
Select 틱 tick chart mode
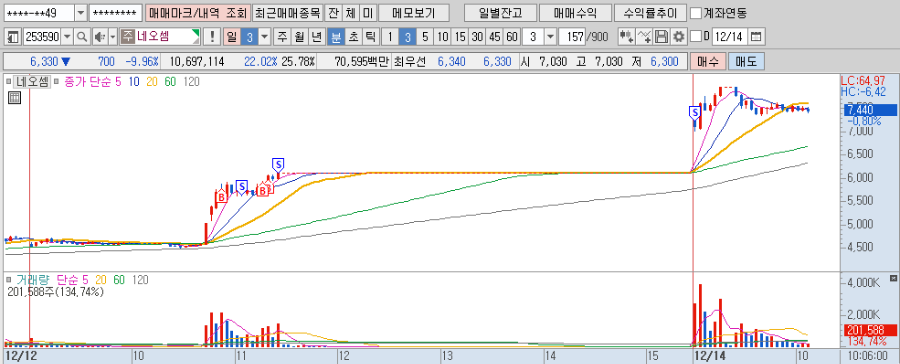pyautogui.click(x=371, y=37)
